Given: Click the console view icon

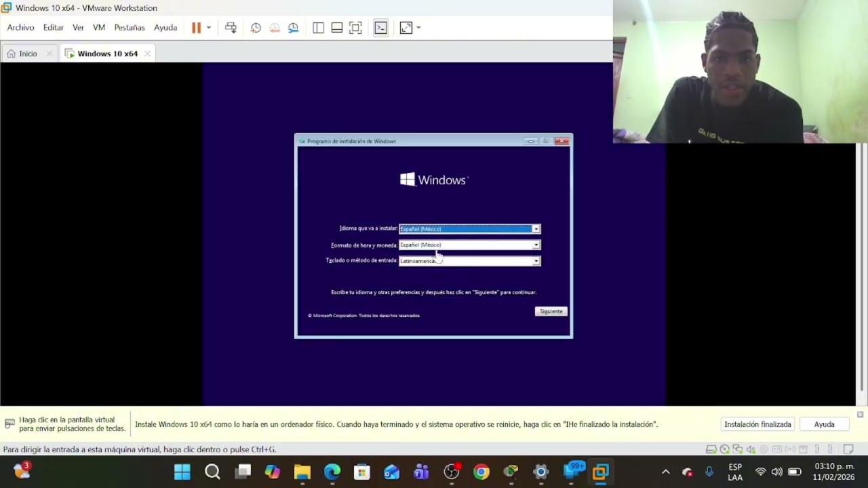Looking at the screenshot, I should [380, 28].
